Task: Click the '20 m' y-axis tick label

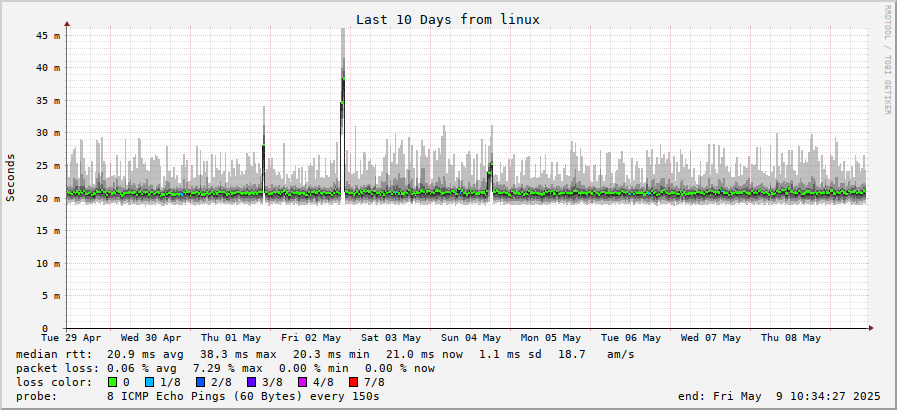Action: [48, 198]
